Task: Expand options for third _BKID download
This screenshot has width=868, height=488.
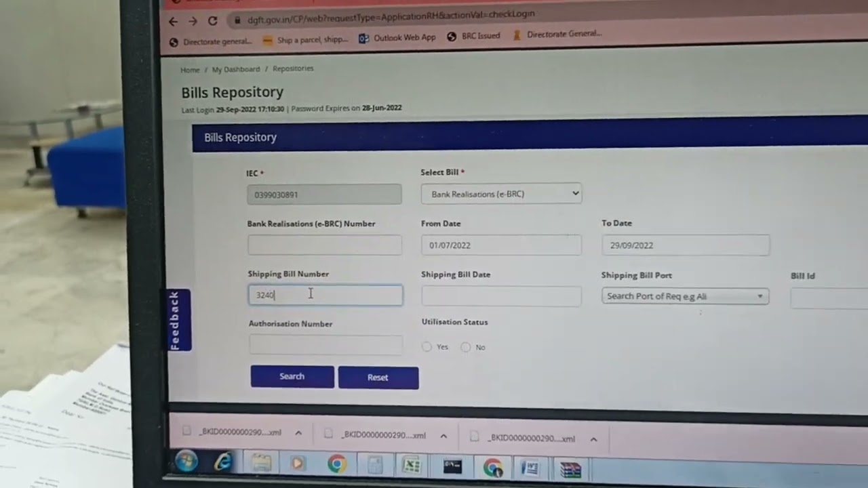Action: (x=593, y=440)
